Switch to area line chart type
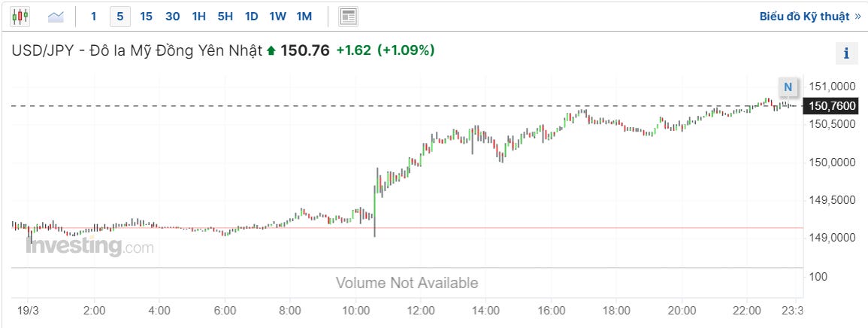The height and width of the screenshot is (328, 868). (x=56, y=16)
